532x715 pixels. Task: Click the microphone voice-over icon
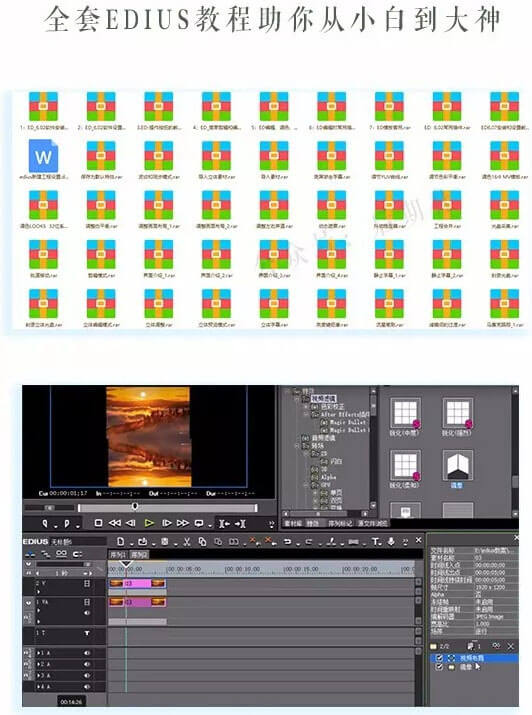(x=391, y=541)
